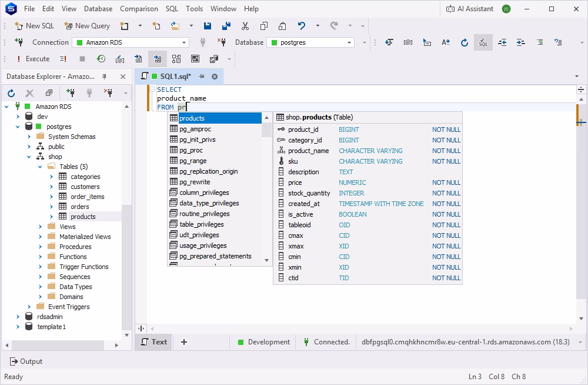Refresh the Database Explorer tree

coord(11,93)
